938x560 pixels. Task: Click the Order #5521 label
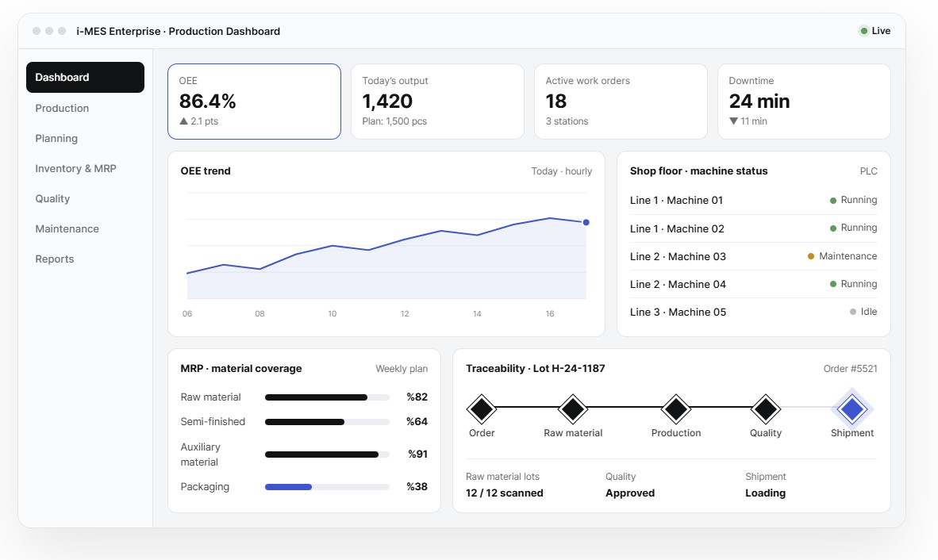[850, 369]
